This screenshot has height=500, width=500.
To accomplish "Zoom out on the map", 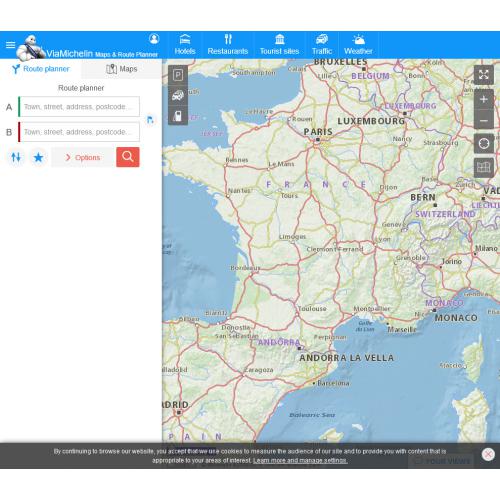I will click(484, 120).
